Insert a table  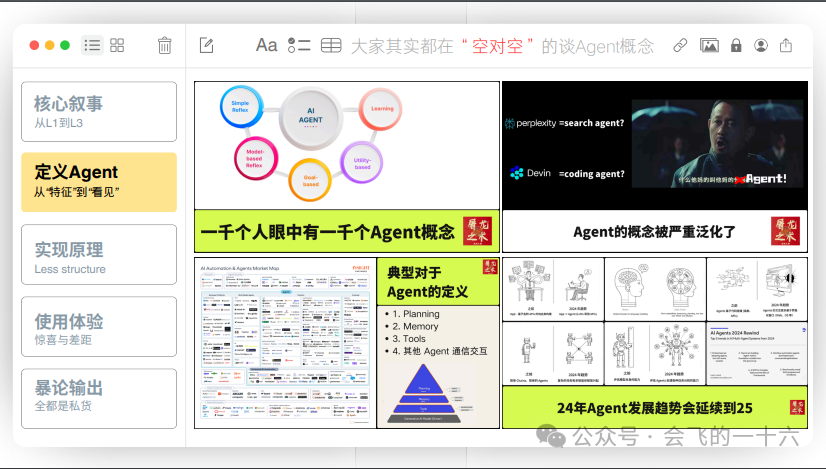coord(331,45)
